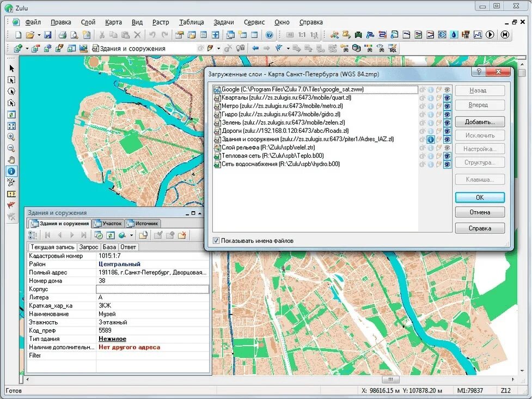
Task: Click the tree-list view icon in panel toolbar
Action: (33, 235)
